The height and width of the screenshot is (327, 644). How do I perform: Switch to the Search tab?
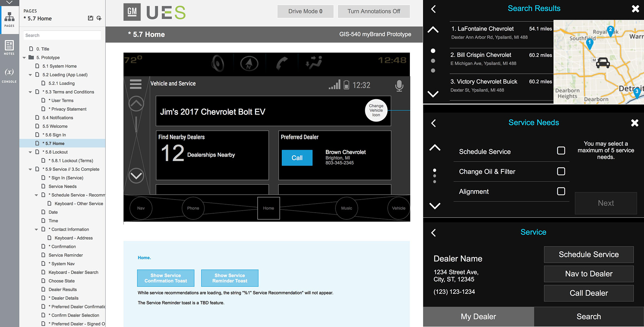[x=588, y=317]
